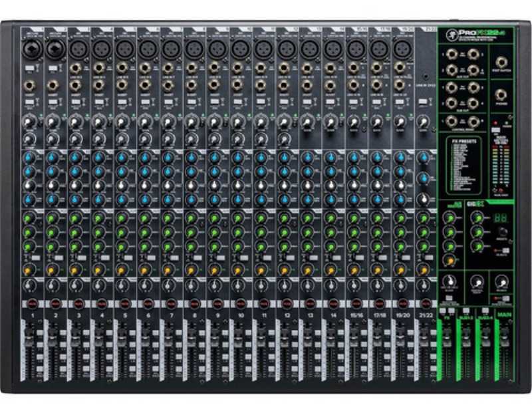
Task: Click the Sub Out 1 output jack
Action: point(451,86)
